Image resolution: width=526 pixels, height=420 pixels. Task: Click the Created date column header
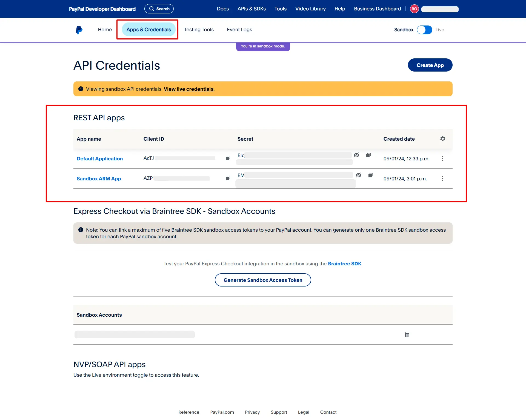pos(399,139)
